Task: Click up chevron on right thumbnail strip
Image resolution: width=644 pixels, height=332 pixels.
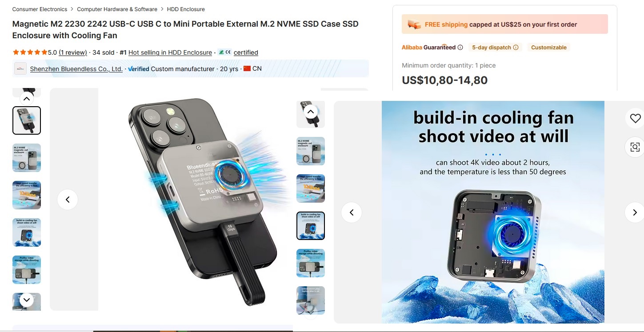Action: click(311, 112)
